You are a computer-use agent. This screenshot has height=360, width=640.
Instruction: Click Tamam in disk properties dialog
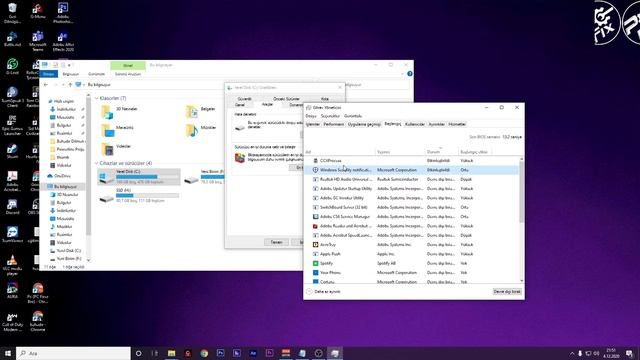coord(276,242)
